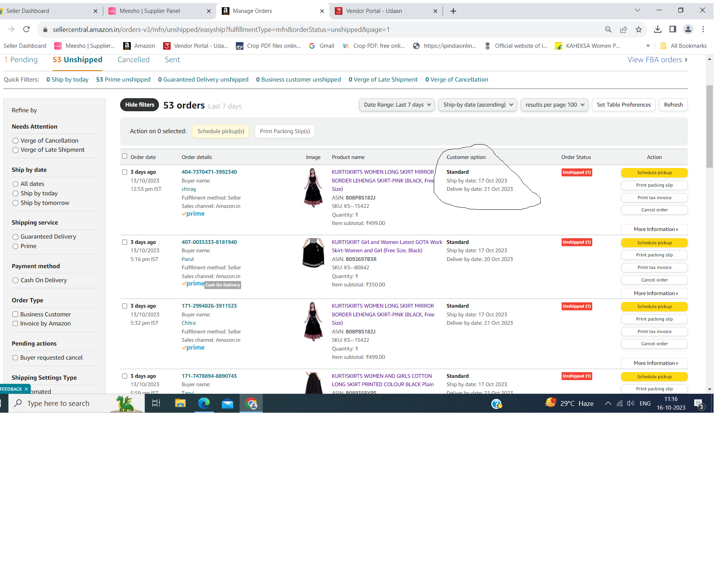The image size is (728, 569).
Task: Click the share page icon in address bar
Action: (623, 29)
